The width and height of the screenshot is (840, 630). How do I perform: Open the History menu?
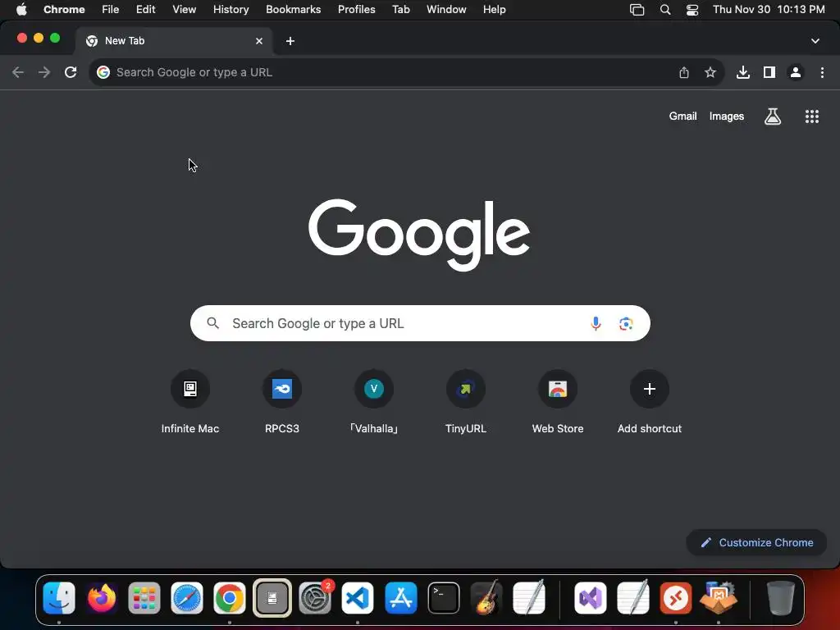tap(231, 9)
